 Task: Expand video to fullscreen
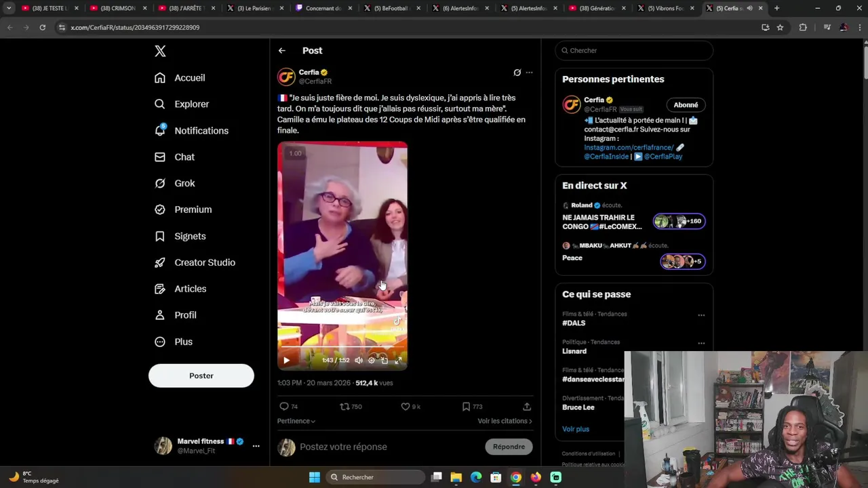(x=398, y=361)
